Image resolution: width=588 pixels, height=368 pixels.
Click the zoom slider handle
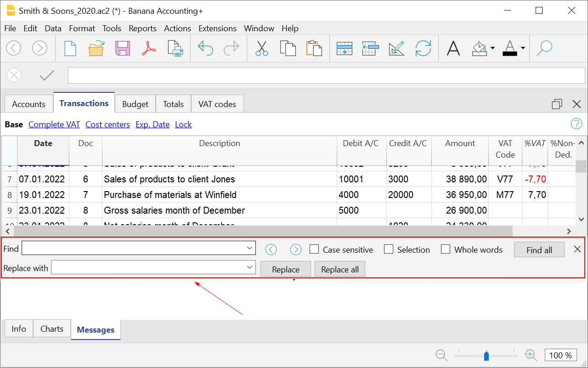pyautogui.click(x=486, y=356)
